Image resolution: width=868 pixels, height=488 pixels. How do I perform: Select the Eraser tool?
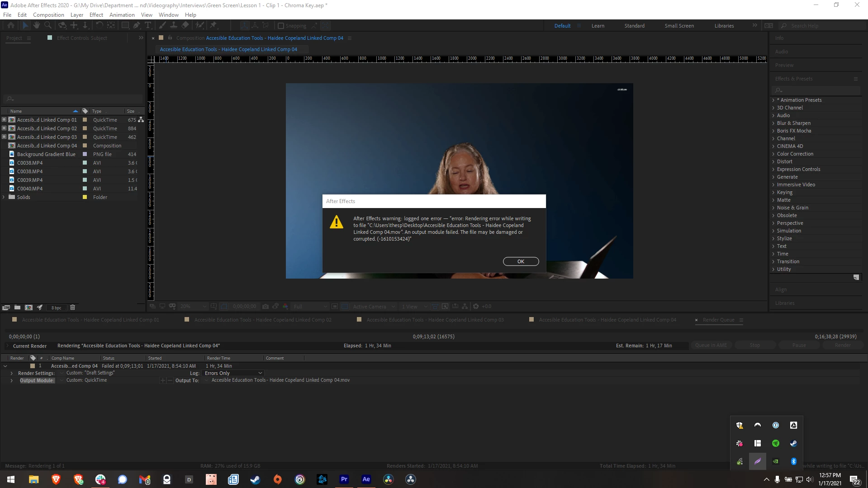point(185,26)
